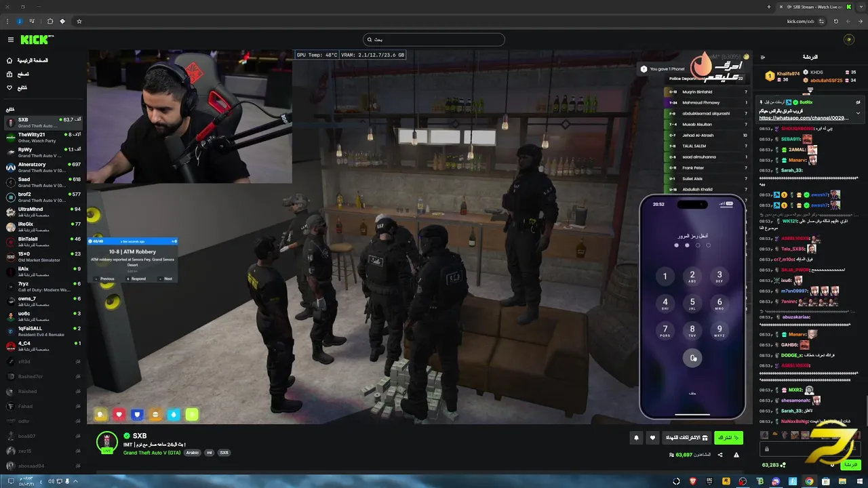Open Discord from the taskbar
The image size is (868, 488).
[776, 481]
